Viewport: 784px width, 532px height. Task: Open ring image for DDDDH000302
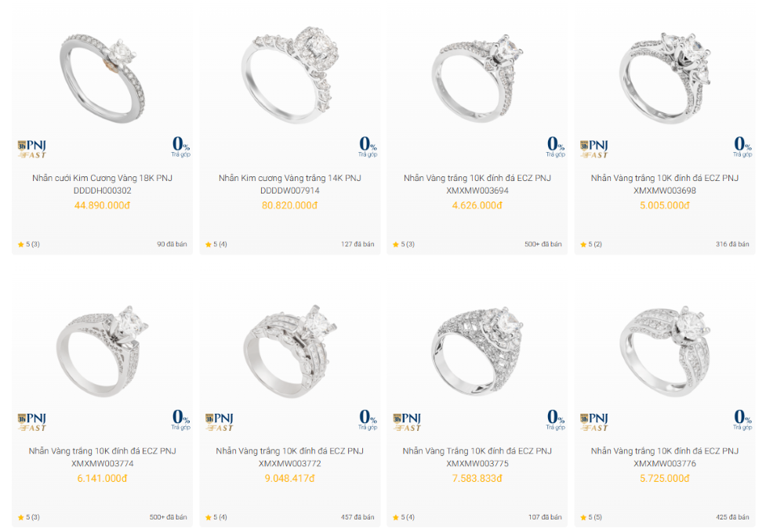(102, 78)
